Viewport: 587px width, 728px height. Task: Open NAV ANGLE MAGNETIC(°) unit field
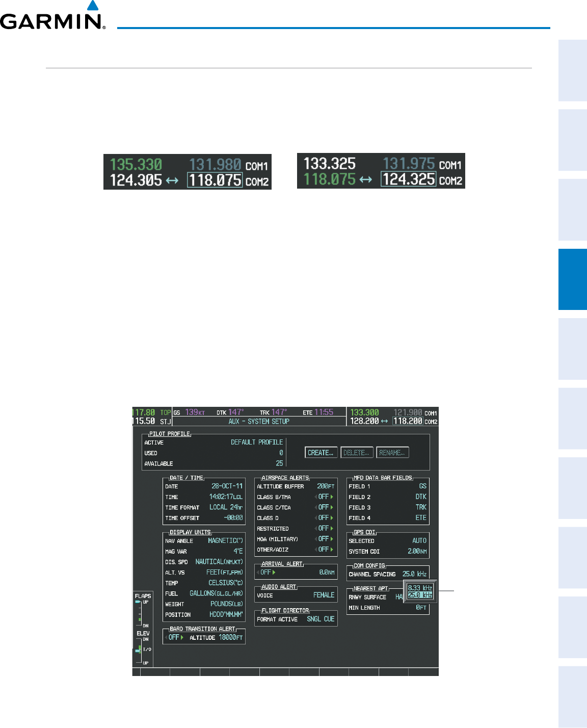pyautogui.click(x=225, y=540)
